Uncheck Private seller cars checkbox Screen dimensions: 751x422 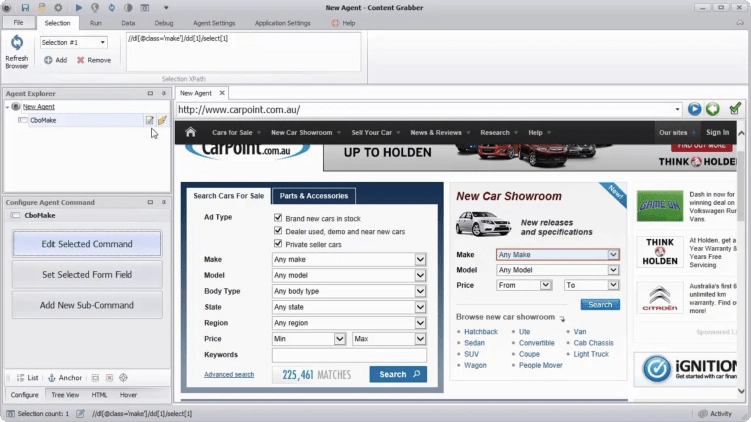(x=278, y=244)
